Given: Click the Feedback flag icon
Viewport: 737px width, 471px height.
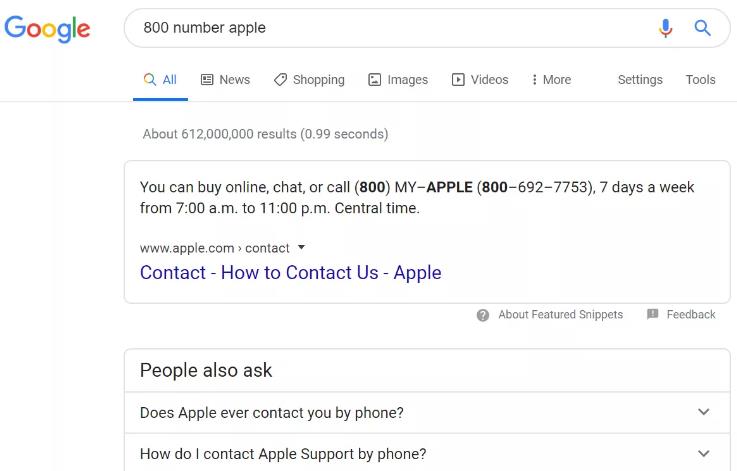Looking at the screenshot, I should [652, 314].
